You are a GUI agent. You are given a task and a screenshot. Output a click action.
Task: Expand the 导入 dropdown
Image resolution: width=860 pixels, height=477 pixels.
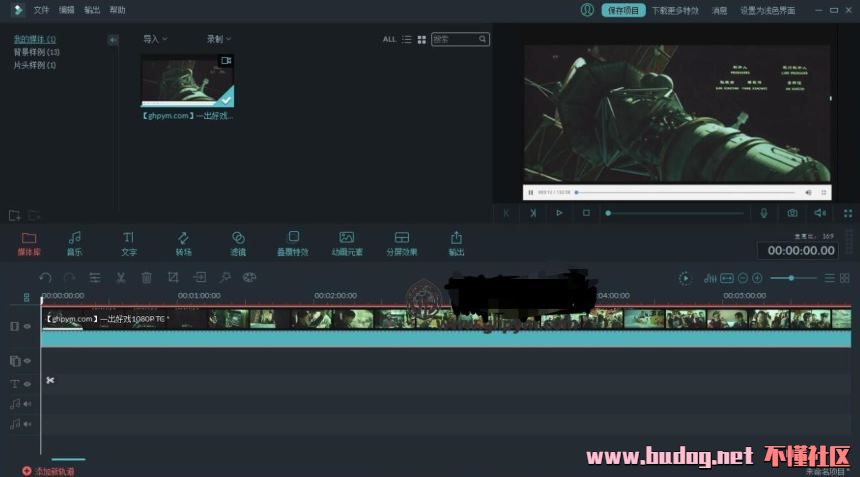(155, 39)
